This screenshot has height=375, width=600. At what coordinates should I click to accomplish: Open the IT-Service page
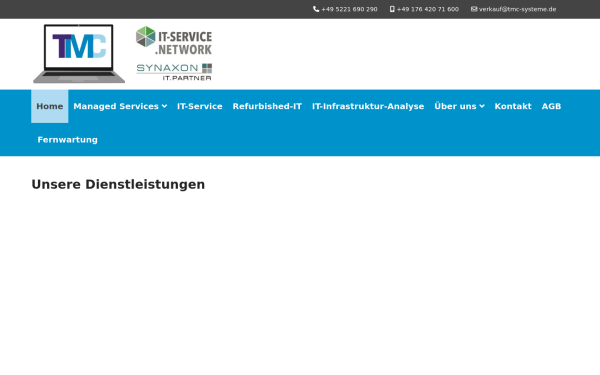[x=200, y=106]
